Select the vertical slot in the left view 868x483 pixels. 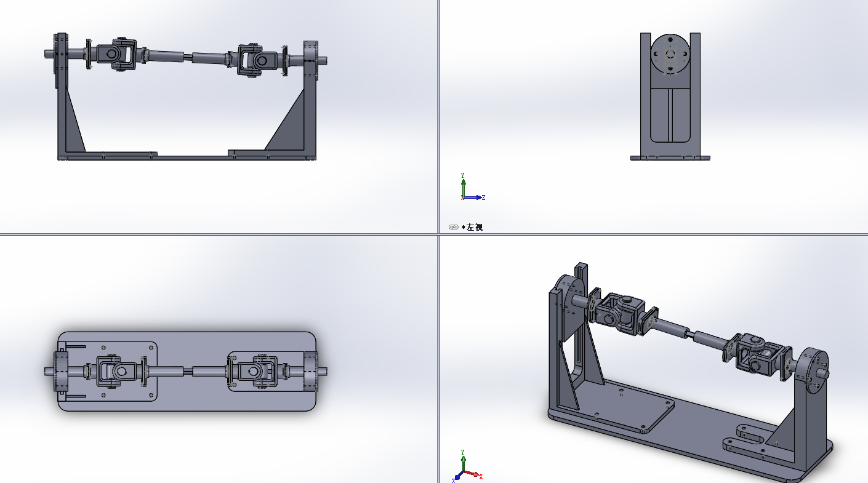pos(670,114)
